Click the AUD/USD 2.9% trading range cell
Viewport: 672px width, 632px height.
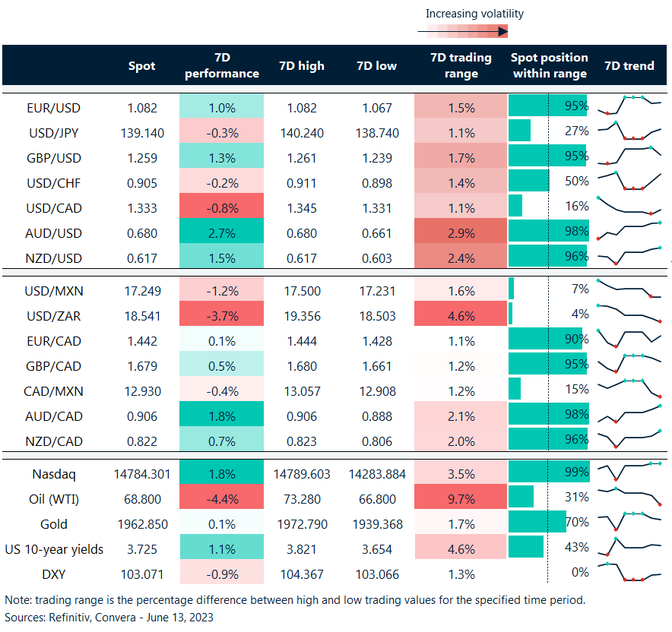[461, 231]
